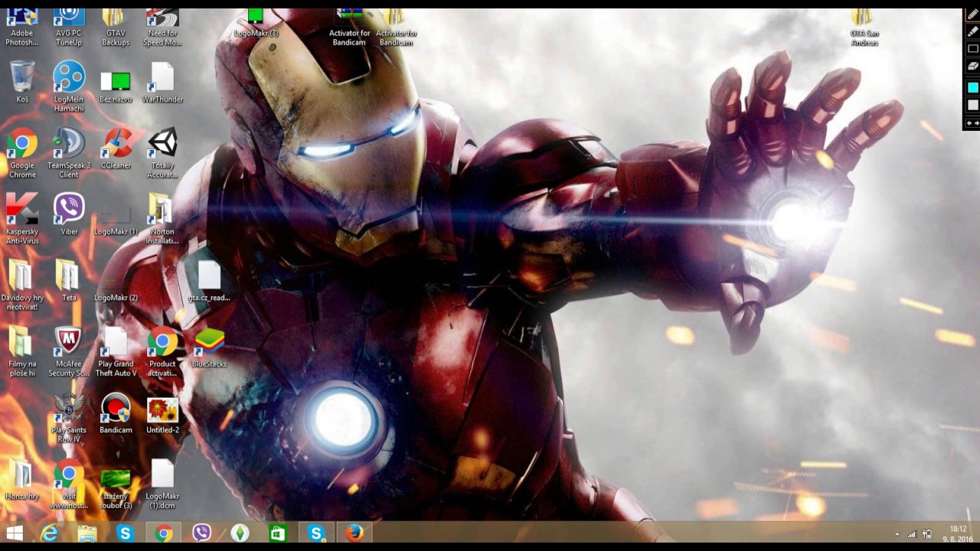Choose the rectangle shape tool
Viewport: 980px width, 551px height.
pos(972,49)
